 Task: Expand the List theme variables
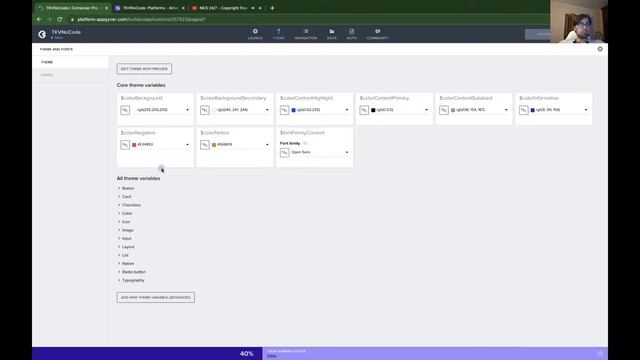(123, 255)
